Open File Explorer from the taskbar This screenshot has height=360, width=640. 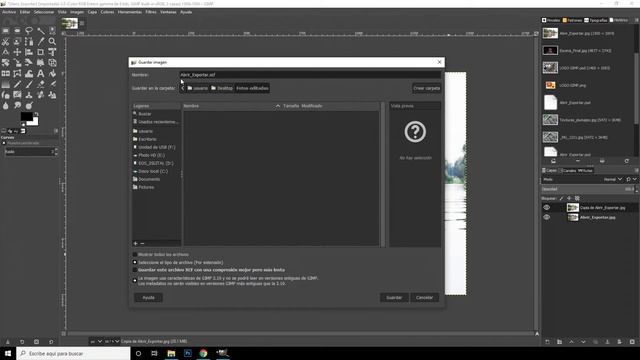(171, 353)
